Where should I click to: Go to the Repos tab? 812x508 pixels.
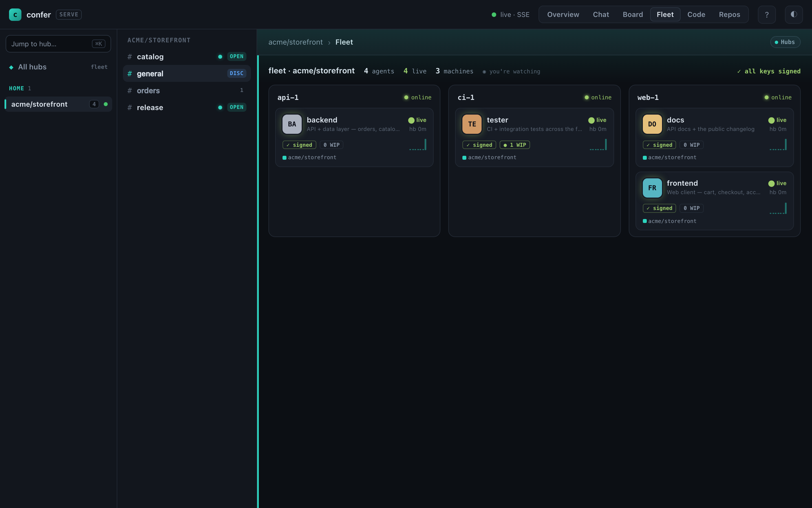point(729,14)
